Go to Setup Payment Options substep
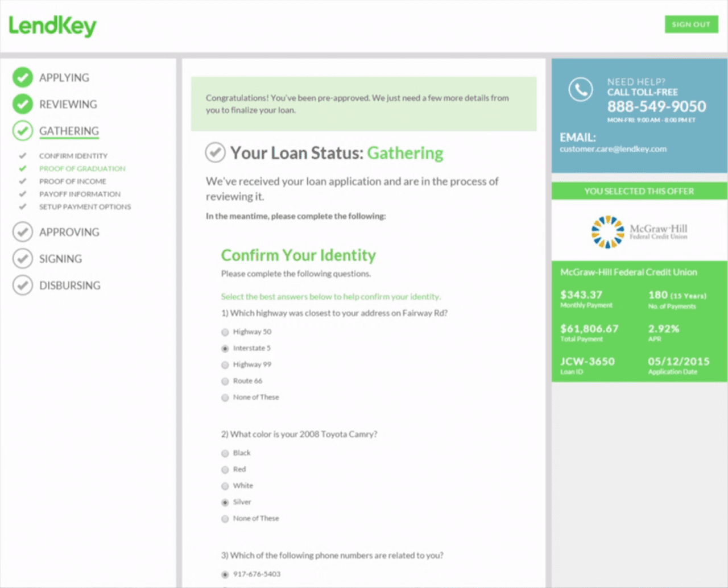728x588 pixels. point(85,207)
